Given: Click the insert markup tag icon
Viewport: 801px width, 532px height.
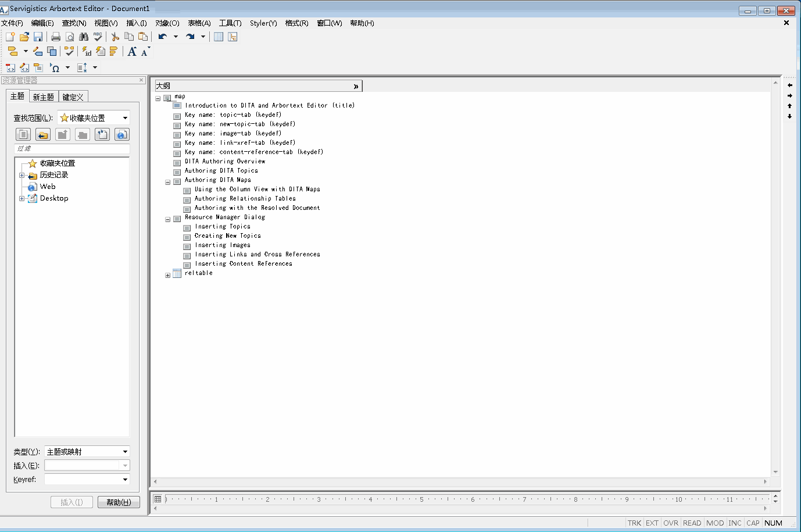Looking at the screenshot, I should click(x=12, y=52).
